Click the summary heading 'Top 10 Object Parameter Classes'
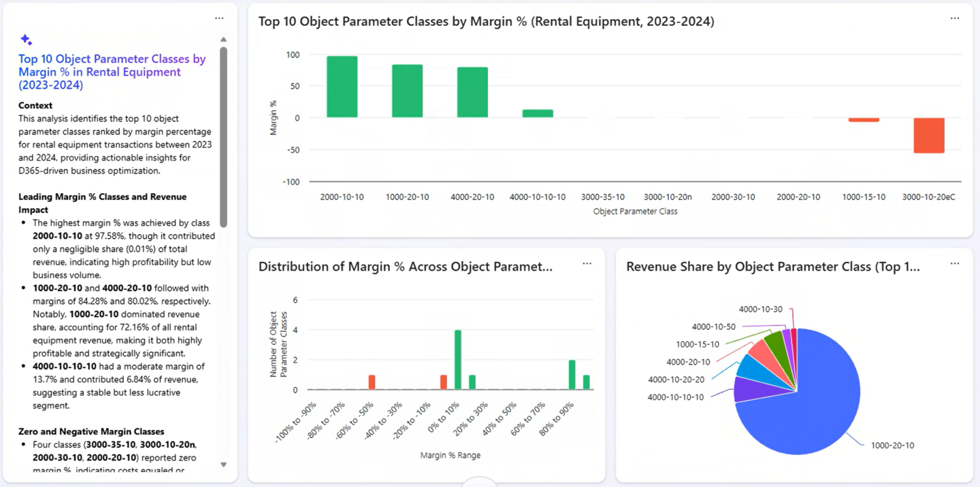The width and height of the screenshot is (980, 487). (112, 71)
